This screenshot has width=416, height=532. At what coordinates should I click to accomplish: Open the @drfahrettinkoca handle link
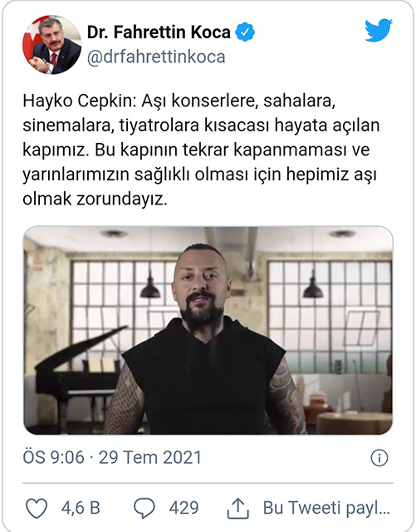click(x=156, y=57)
